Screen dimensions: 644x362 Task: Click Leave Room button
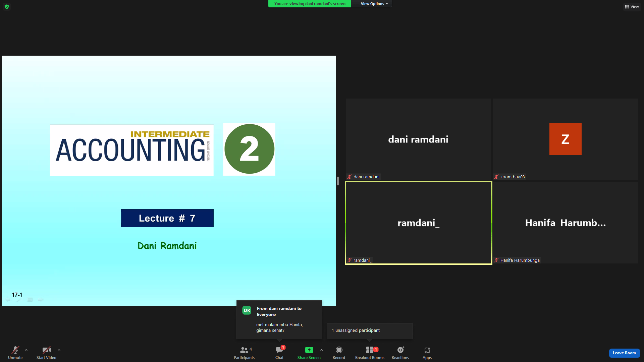[x=624, y=353]
